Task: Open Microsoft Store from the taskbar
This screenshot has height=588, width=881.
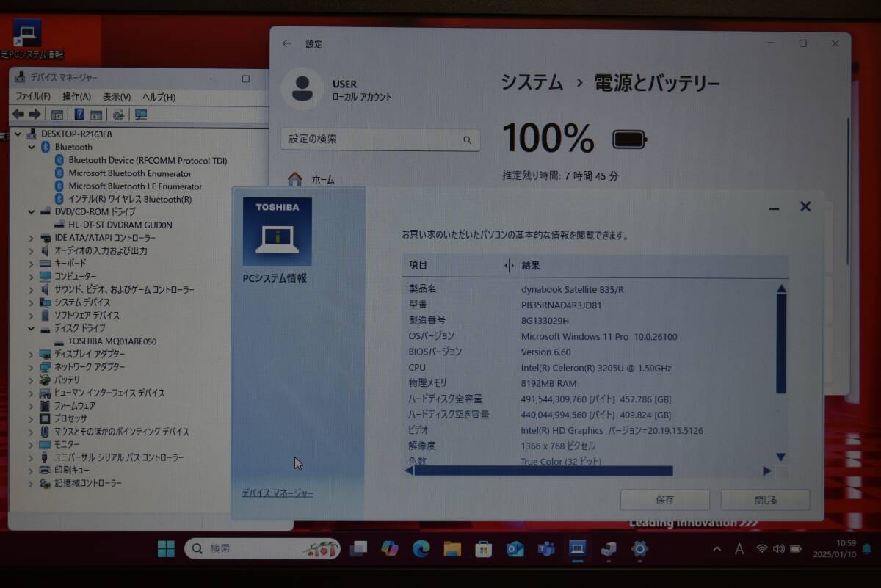Action: point(483,548)
